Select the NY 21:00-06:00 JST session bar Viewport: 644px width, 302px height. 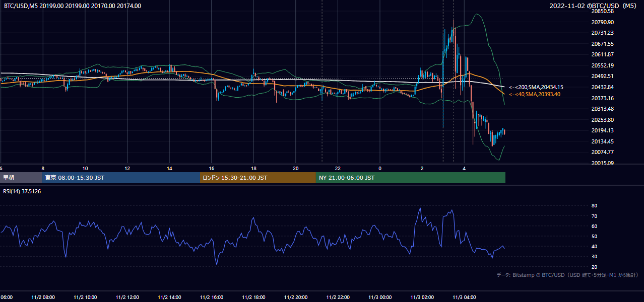(411, 178)
